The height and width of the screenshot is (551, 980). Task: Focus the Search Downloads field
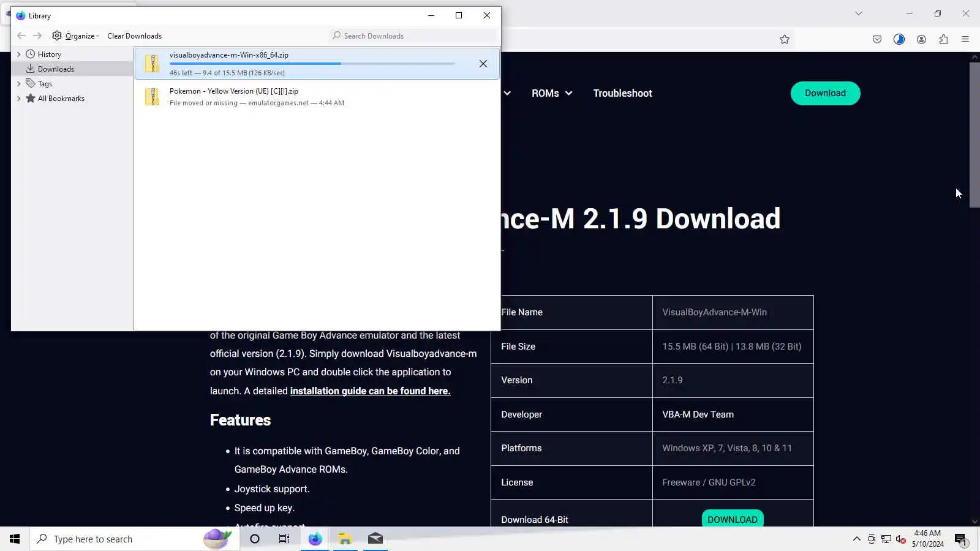click(413, 36)
